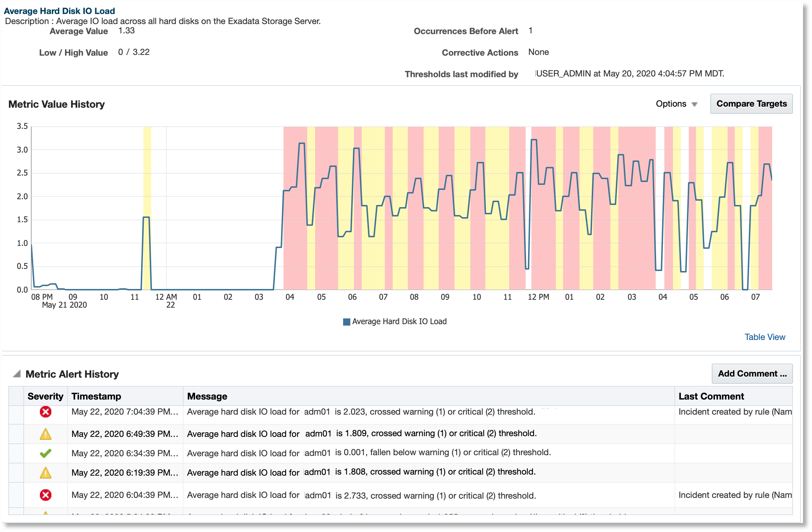The width and height of the screenshot is (812, 532).
Task: Select the row selector cell of the first alert
Action: 16,413
